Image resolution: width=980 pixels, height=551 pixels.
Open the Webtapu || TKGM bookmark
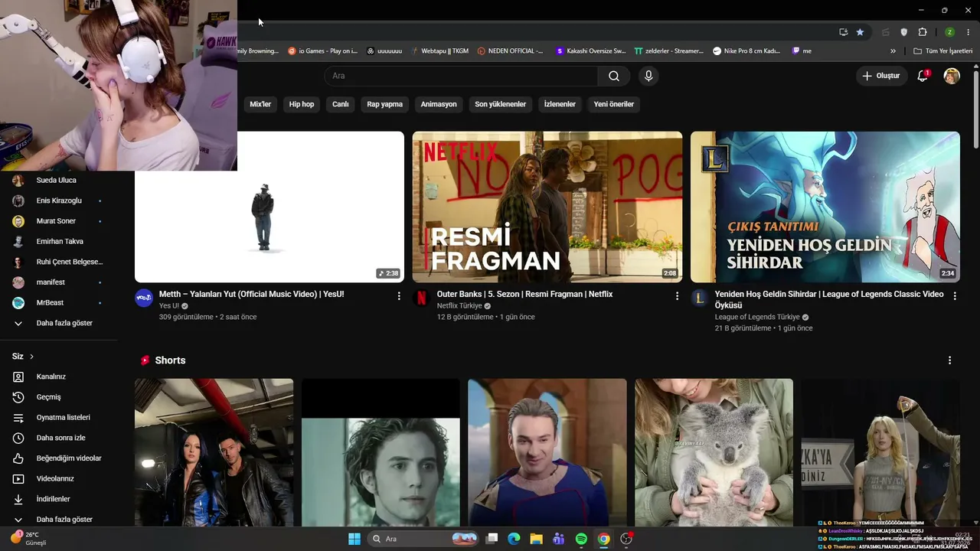click(439, 51)
